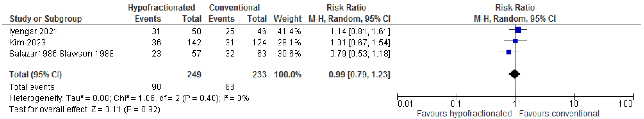The image size is (644, 119).
Task: Click the Favours hypofractionated axis label
Action: pyautogui.click(x=464, y=113)
